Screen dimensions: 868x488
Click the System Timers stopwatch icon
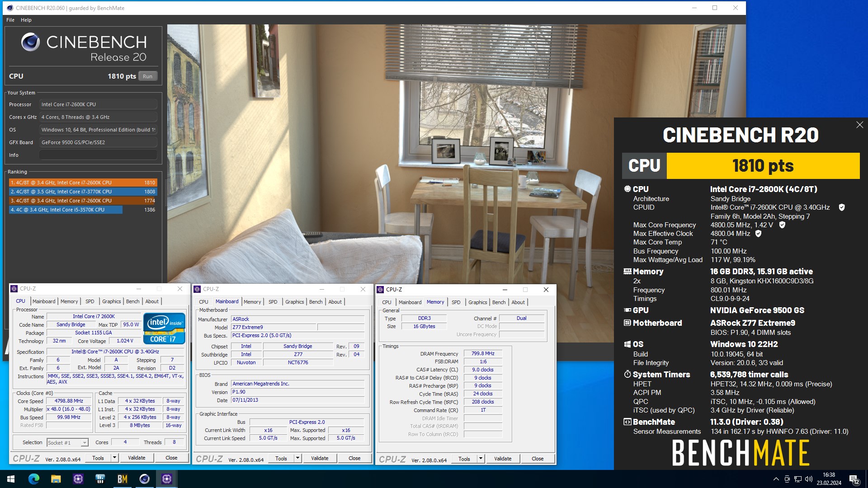pyautogui.click(x=627, y=374)
